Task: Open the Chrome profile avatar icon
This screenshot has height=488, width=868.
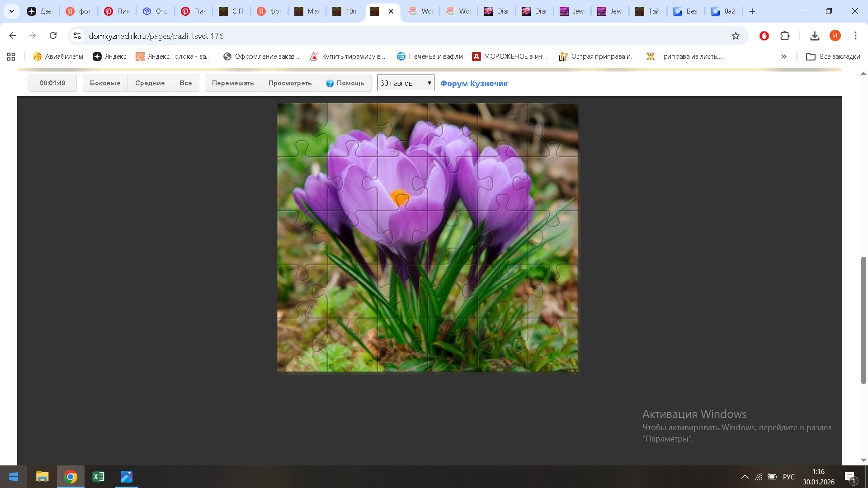Action: 835,36
